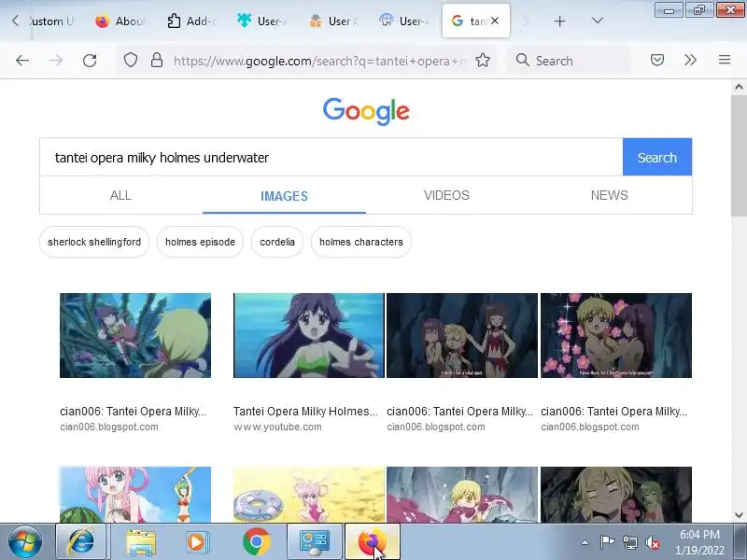Show more toolbar tools overflow
This screenshot has width=747, height=560.
(x=690, y=60)
